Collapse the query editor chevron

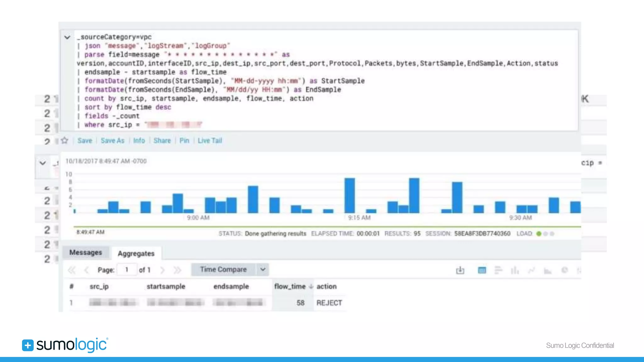coord(67,37)
